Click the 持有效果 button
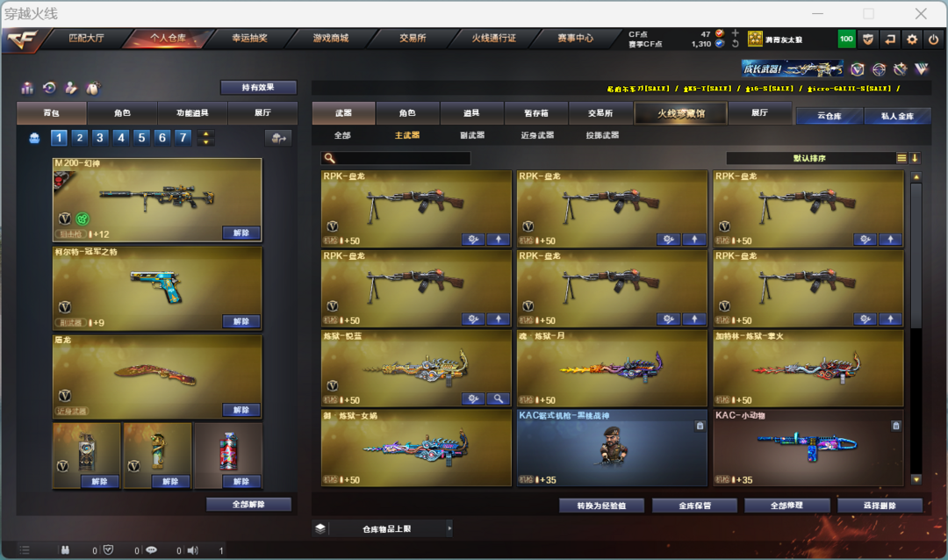 258,88
